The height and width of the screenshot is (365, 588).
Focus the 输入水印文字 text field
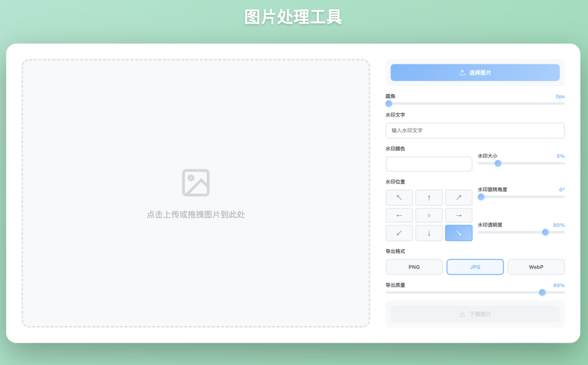coord(475,130)
